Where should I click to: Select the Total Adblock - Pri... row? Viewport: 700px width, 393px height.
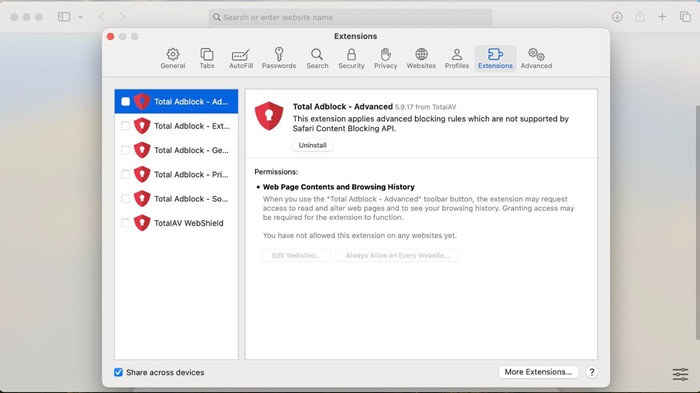176,175
